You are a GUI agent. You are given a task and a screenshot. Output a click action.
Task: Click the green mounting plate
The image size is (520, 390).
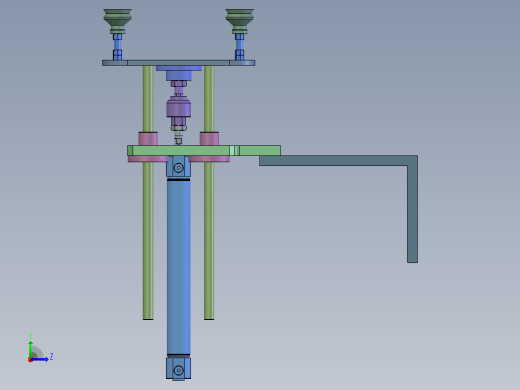204,150
